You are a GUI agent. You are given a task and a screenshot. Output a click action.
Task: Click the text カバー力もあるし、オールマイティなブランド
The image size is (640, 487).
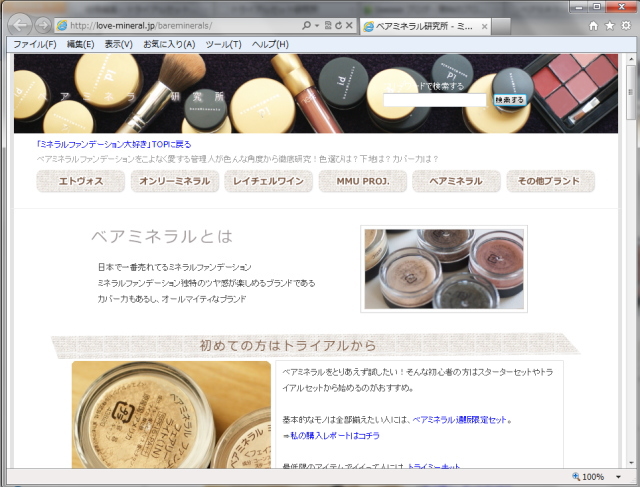[172, 299]
